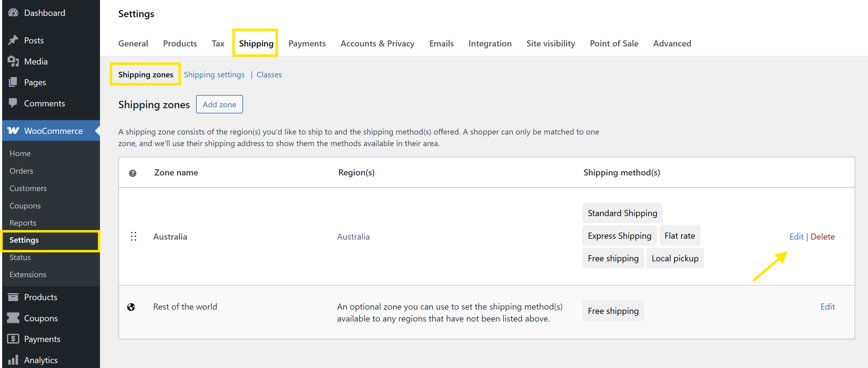Switch to the Payments settings tab
The height and width of the screenshot is (368, 868).
(307, 43)
